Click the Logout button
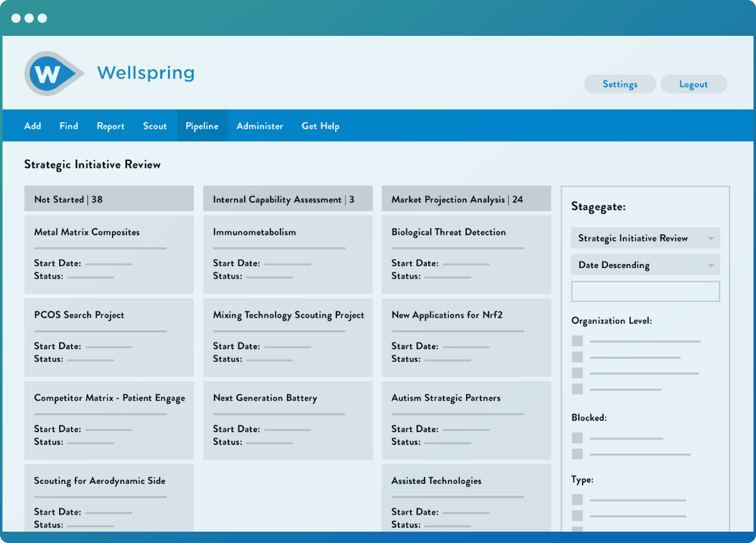This screenshot has width=756, height=543. [693, 84]
